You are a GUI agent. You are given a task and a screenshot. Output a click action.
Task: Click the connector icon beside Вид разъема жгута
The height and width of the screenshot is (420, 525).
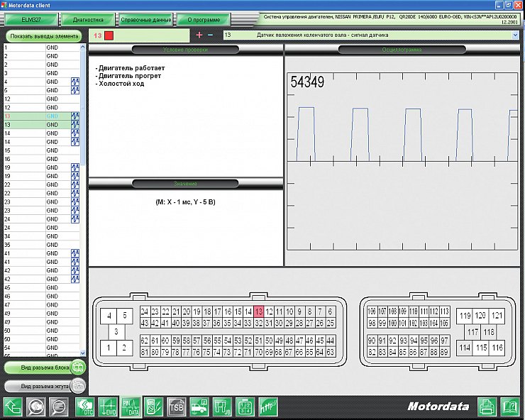pyautogui.click(x=78, y=386)
